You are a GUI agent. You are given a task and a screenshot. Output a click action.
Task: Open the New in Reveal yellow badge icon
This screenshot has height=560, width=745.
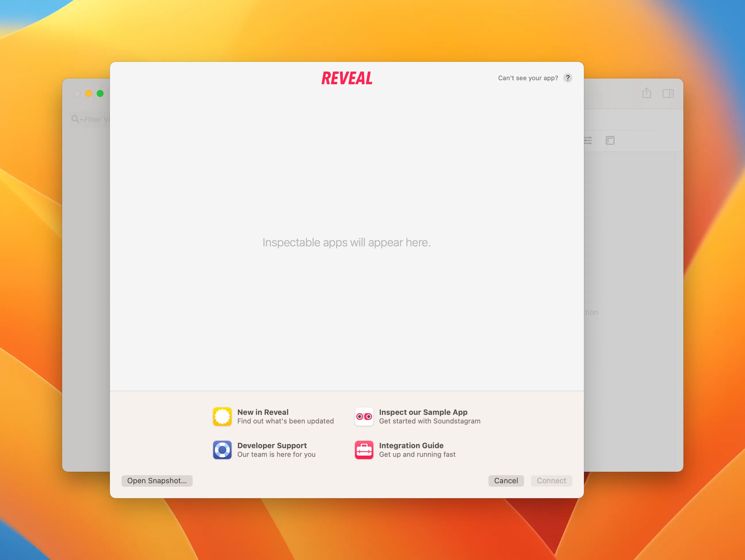point(222,416)
